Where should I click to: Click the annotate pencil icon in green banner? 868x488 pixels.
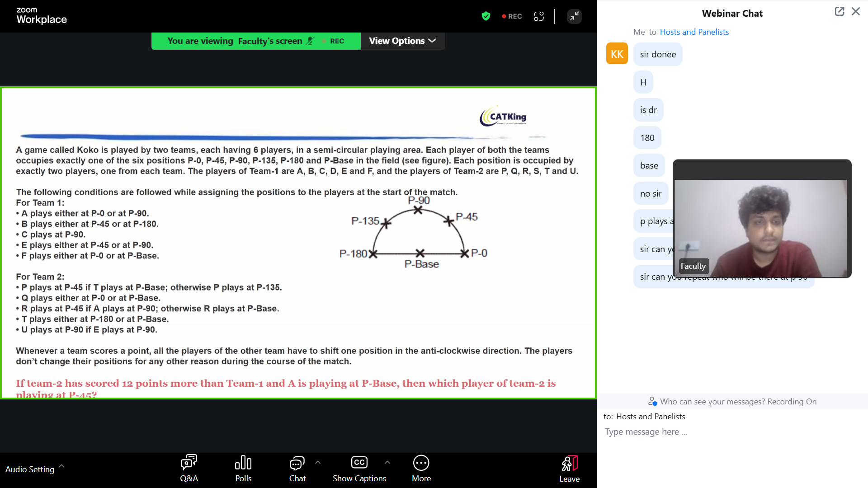tap(310, 41)
